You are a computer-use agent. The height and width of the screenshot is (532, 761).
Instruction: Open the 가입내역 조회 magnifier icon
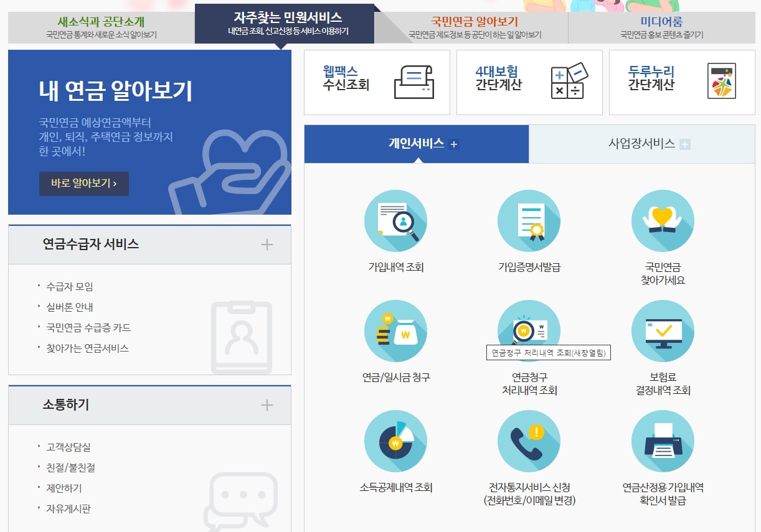(395, 221)
